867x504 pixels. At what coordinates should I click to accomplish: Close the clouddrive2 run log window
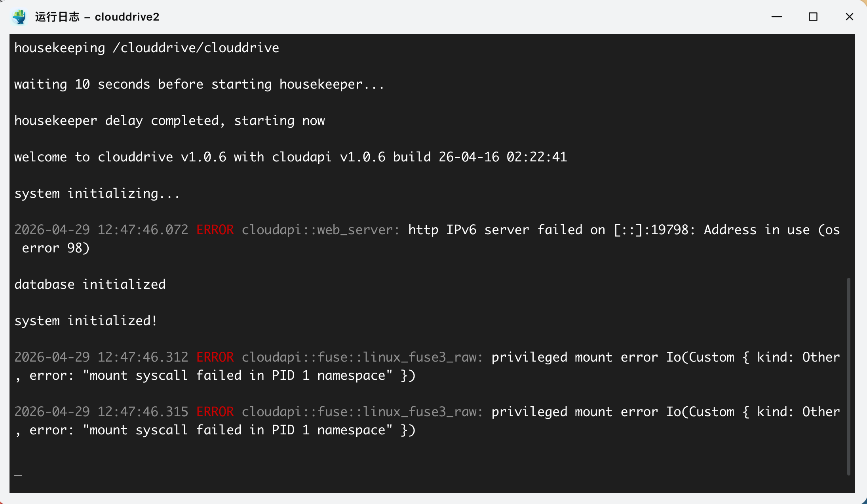[x=849, y=17]
